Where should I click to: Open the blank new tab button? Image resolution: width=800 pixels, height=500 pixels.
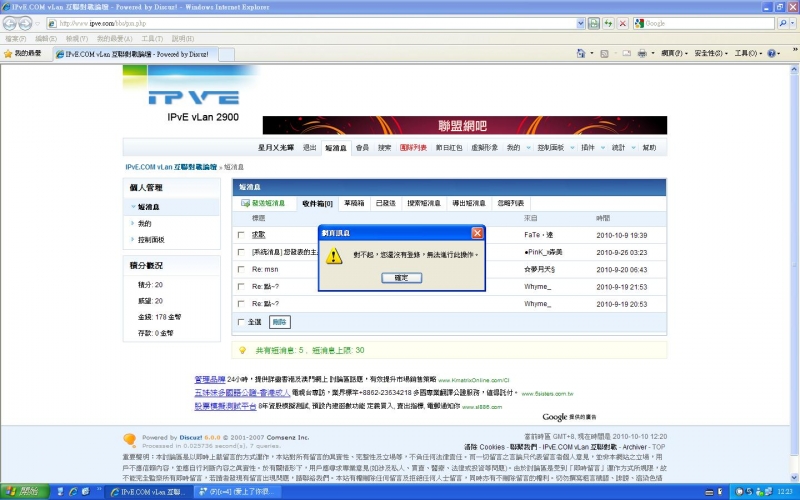click(226, 54)
